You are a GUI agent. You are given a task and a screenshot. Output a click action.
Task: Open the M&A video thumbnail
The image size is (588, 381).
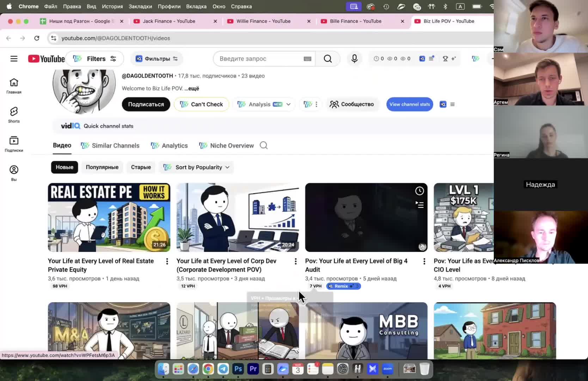[x=109, y=331]
